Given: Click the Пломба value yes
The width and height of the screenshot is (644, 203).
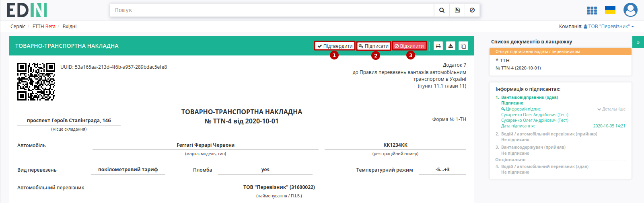Looking at the screenshot, I should pyautogui.click(x=265, y=170).
